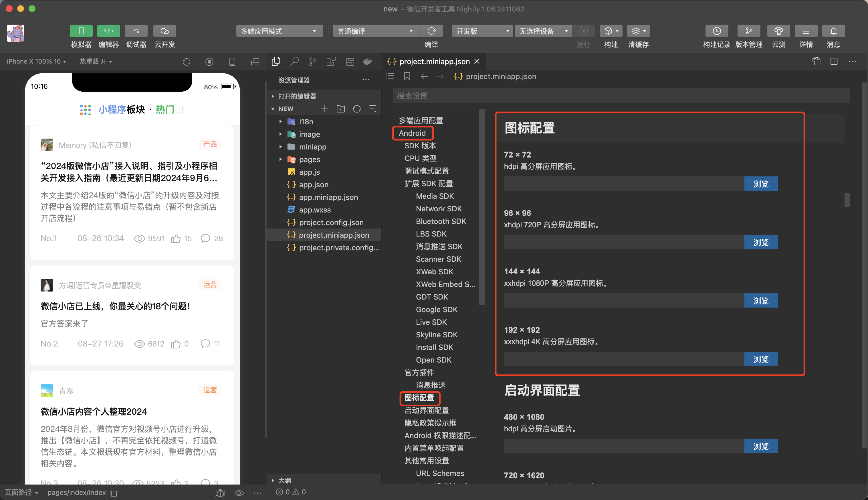Open the 普通编译 compile mode dropdown
The width and height of the screenshot is (868, 500).
[x=376, y=31]
